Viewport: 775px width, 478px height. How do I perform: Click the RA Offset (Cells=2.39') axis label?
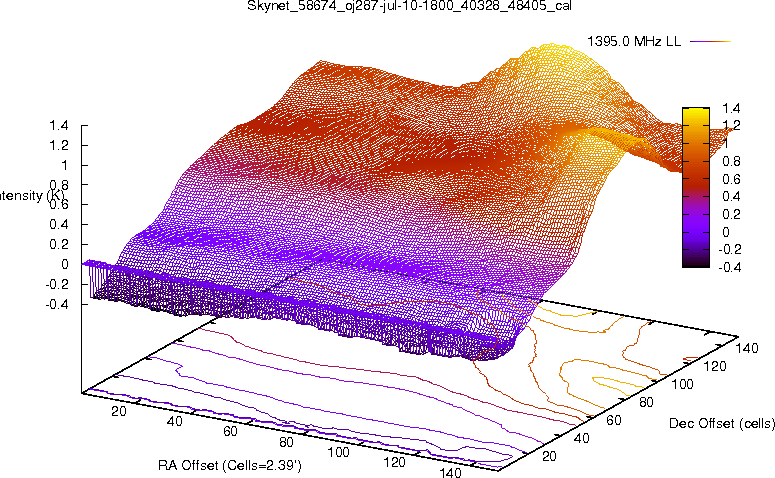[x=230, y=465]
